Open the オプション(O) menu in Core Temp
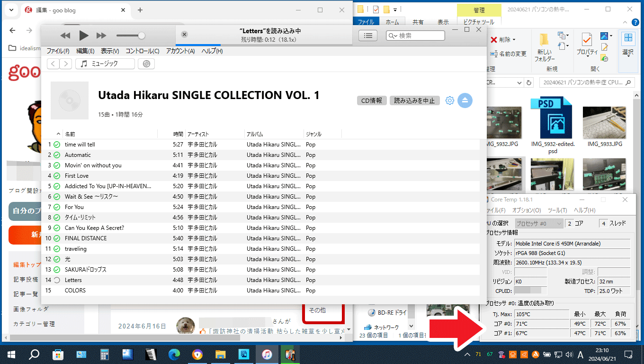 pyautogui.click(x=527, y=210)
